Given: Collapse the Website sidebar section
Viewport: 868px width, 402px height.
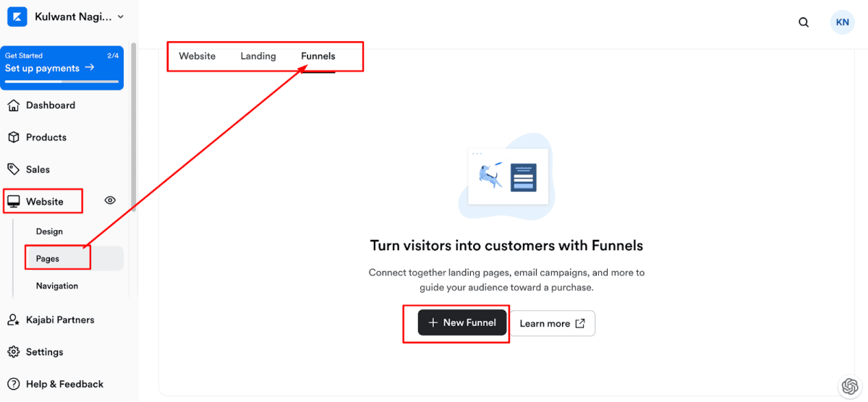Looking at the screenshot, I should [x=44, y=202].
